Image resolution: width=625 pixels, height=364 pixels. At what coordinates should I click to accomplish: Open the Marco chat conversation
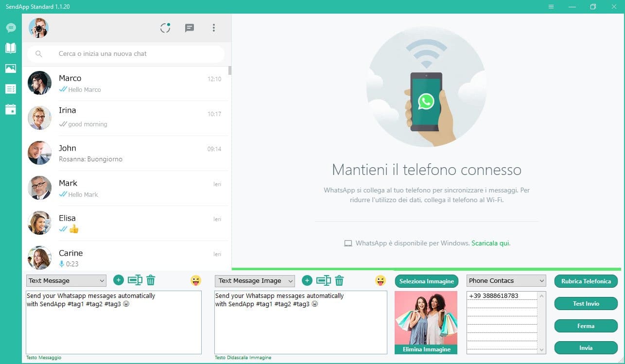click(x=126, y=84)
